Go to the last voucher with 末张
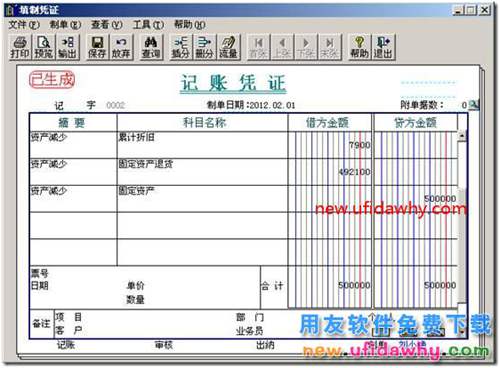 click(330, 47)
